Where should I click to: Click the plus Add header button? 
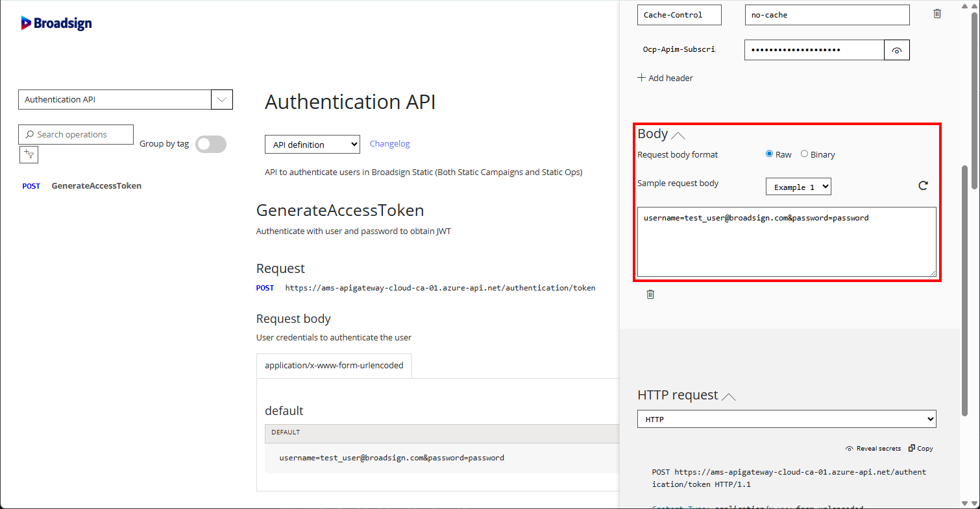pyautogui.click(x=665, y=78)
